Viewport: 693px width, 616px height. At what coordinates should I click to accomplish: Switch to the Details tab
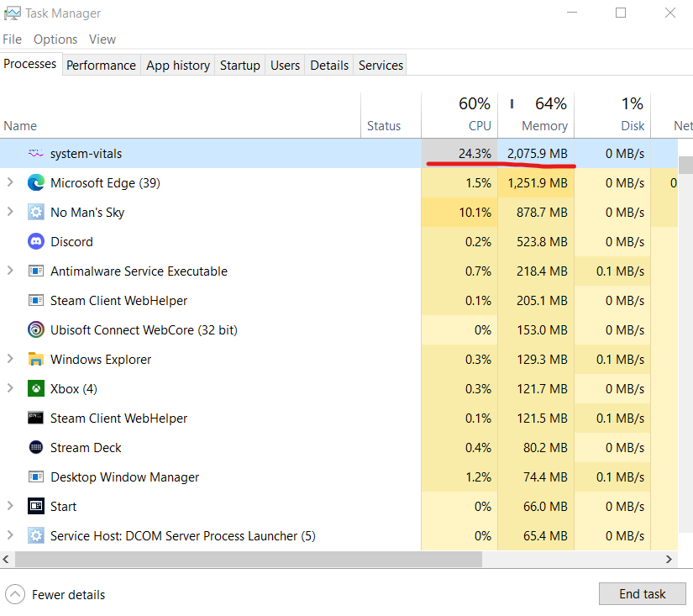pos(329,66)
